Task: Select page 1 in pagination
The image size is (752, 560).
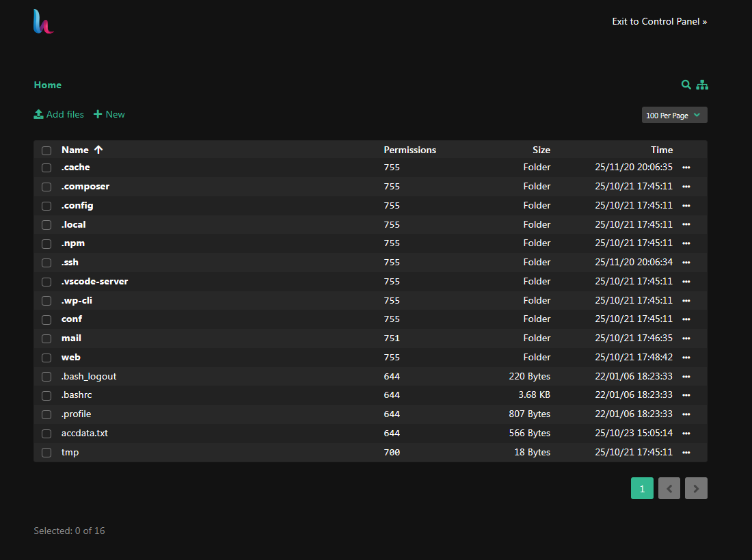Action: point(642,488)
